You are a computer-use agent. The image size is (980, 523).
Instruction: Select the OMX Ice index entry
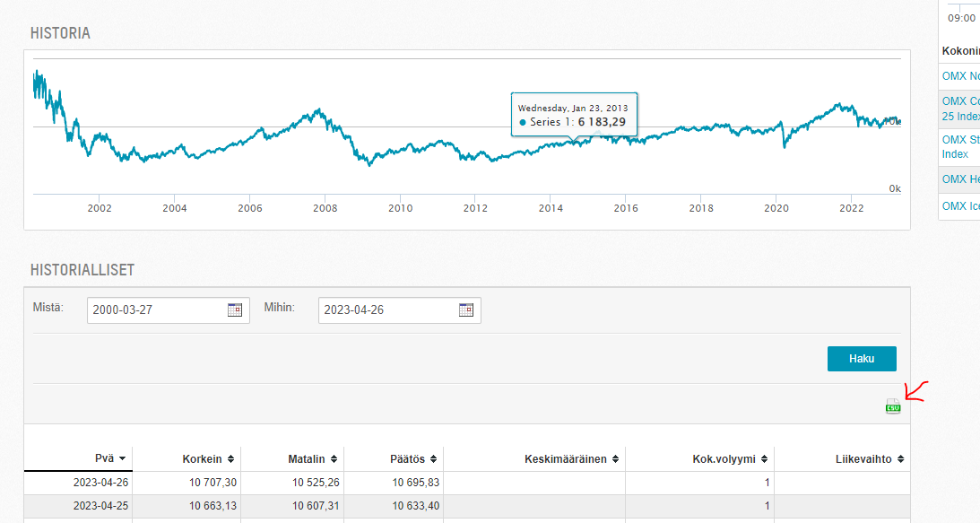click(960, 206)
